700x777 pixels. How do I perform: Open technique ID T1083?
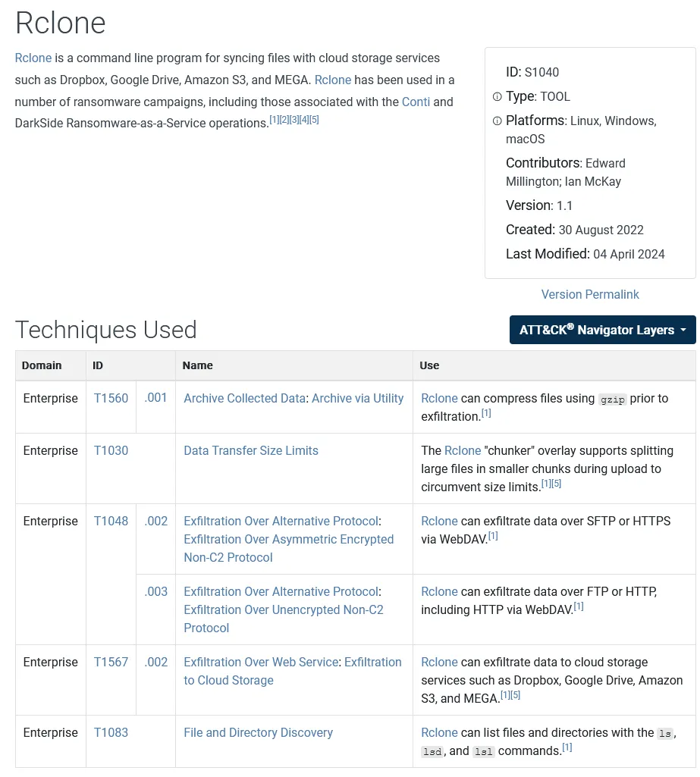(111, 732)
